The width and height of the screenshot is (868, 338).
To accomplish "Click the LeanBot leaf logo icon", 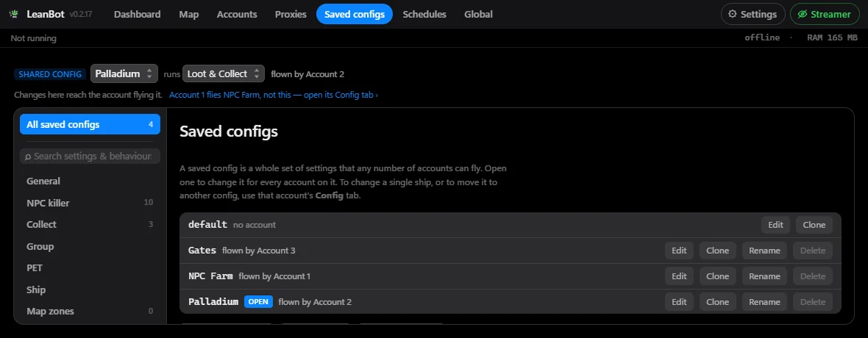I will 15,15.
